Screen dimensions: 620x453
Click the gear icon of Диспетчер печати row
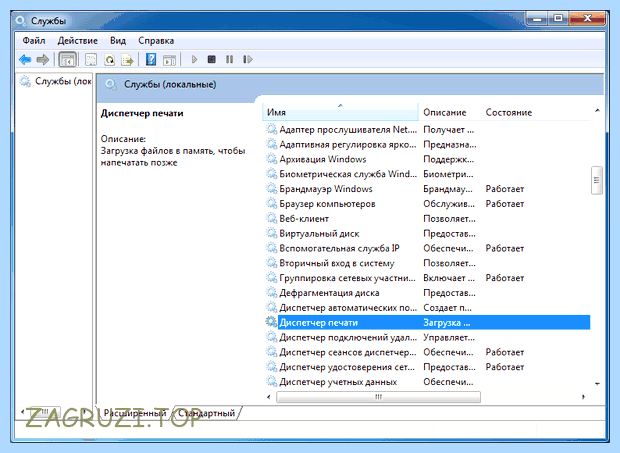click(x=271, y=322)
